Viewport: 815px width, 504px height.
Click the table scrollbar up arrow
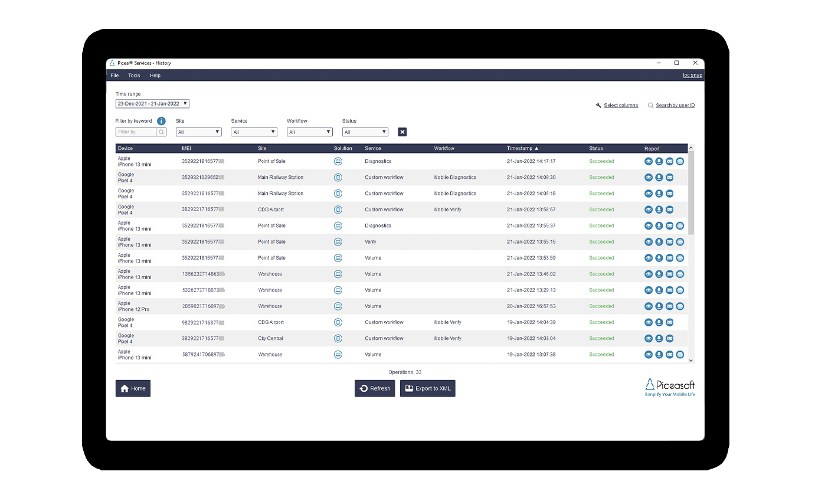(x=691, y=148)
